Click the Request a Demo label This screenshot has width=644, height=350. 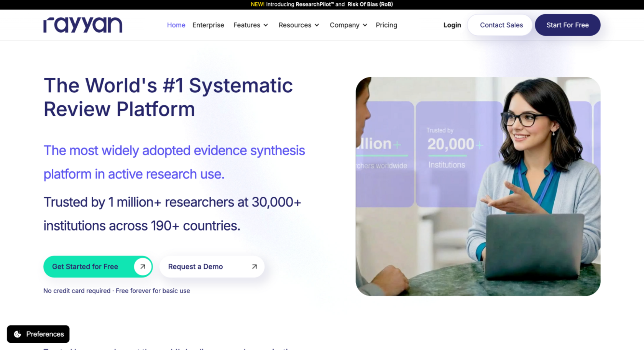(x=195, y=266)
